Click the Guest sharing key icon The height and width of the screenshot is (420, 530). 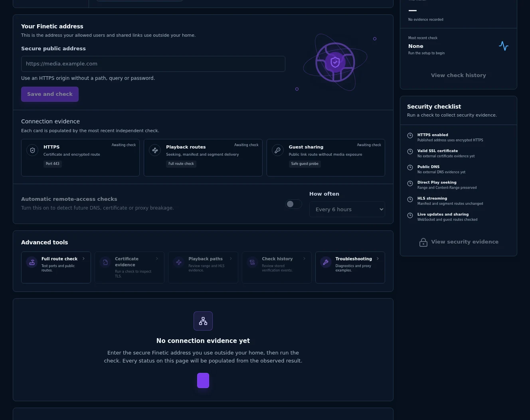click(278, 151)
